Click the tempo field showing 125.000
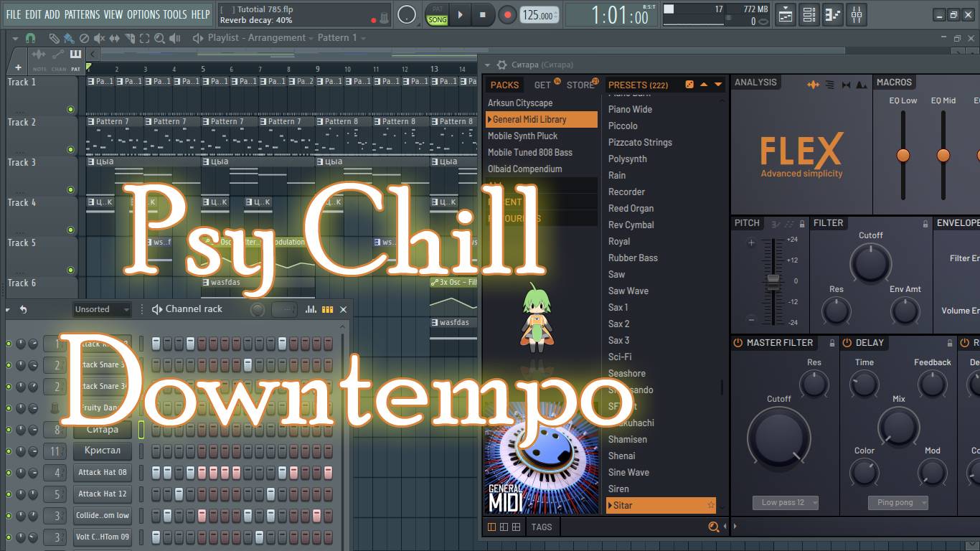This screenshot has height=551, width=980. point(540,15)
